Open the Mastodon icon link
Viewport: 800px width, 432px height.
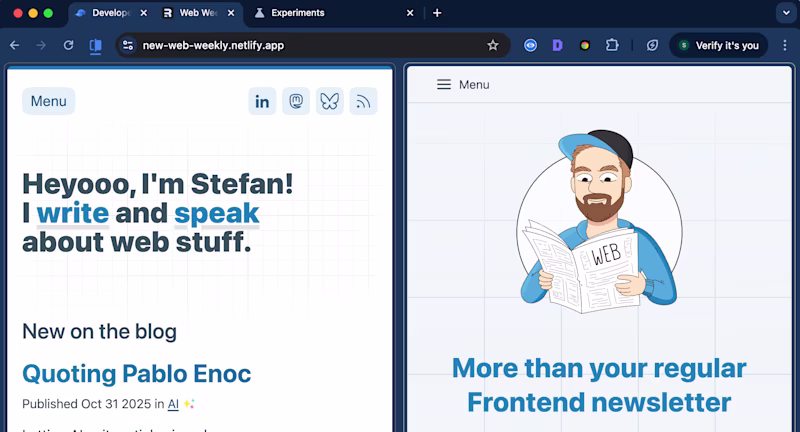pos(296,101)
